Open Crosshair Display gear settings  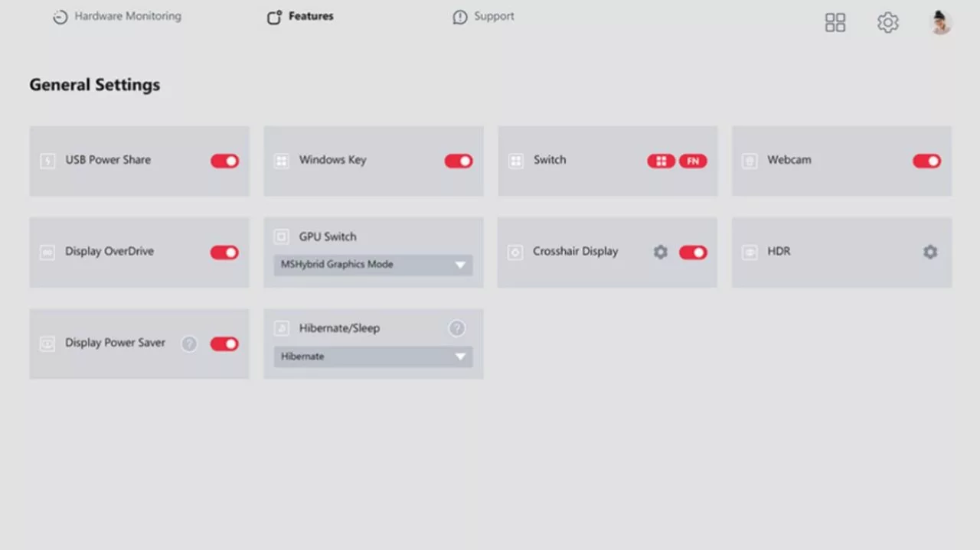coord(660,252)
